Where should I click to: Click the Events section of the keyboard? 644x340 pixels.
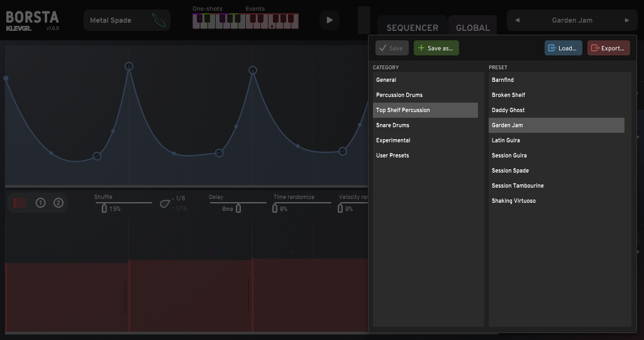pos(272,21)
